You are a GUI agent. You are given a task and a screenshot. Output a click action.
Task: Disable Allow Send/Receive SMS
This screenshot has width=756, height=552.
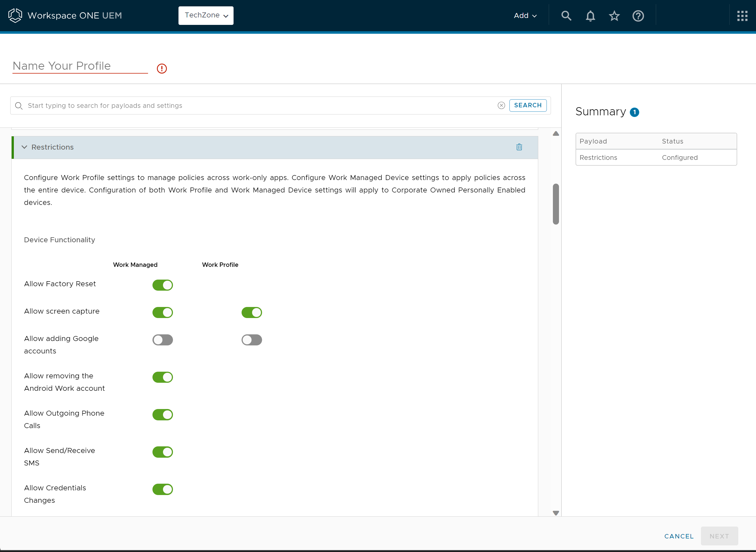(x=162, y=452)
